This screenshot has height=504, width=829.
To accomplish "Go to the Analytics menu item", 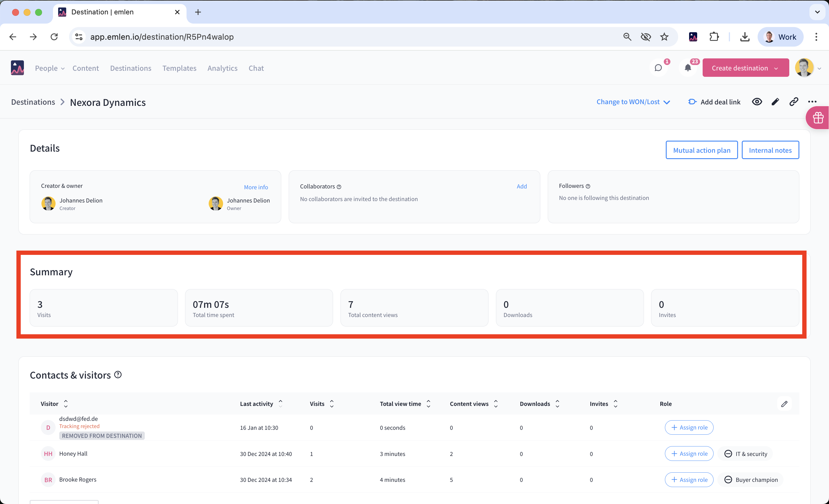I will pos(223,68).
